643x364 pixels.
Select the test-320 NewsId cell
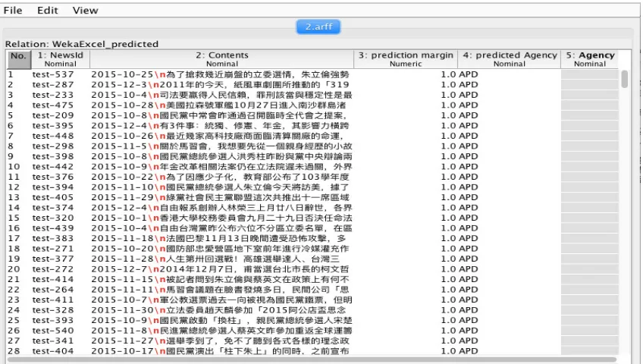[61, 218]
